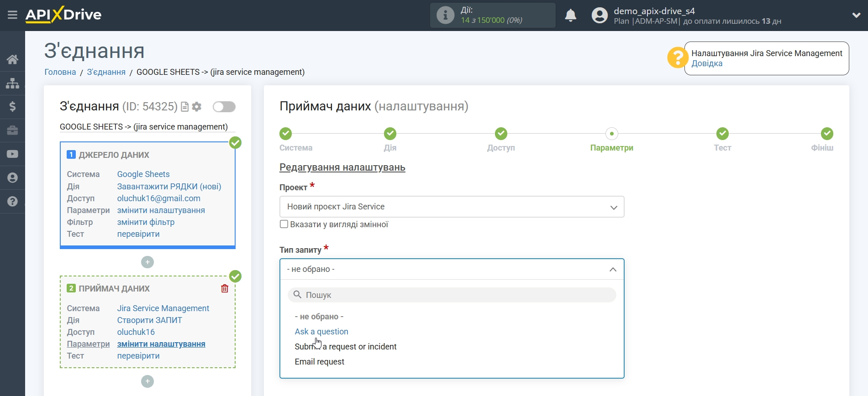Viewport: 868px width, 396px height.
Task: Click 'змінити налаштування' in data source block
Action: tap(161, 210)
